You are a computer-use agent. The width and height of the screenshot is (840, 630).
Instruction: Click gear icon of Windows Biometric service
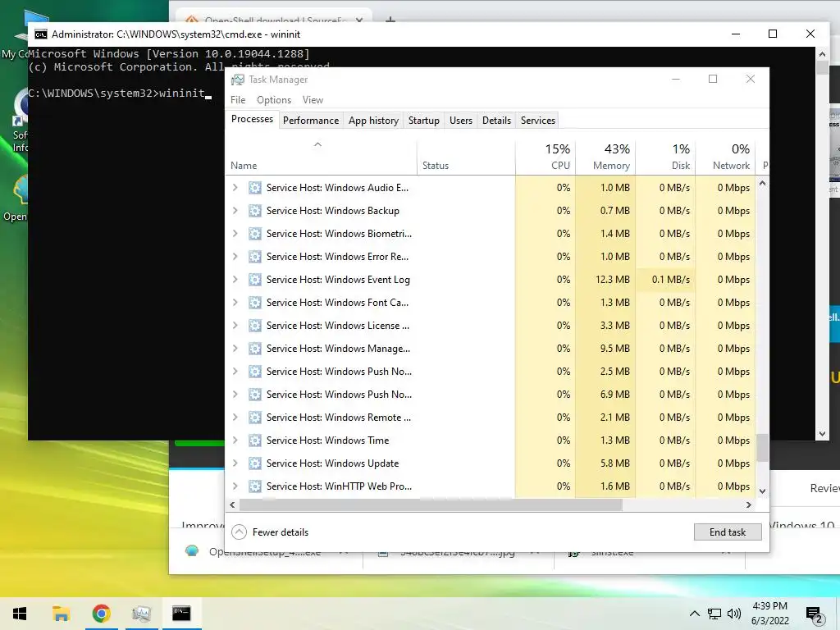click(255, 234)
